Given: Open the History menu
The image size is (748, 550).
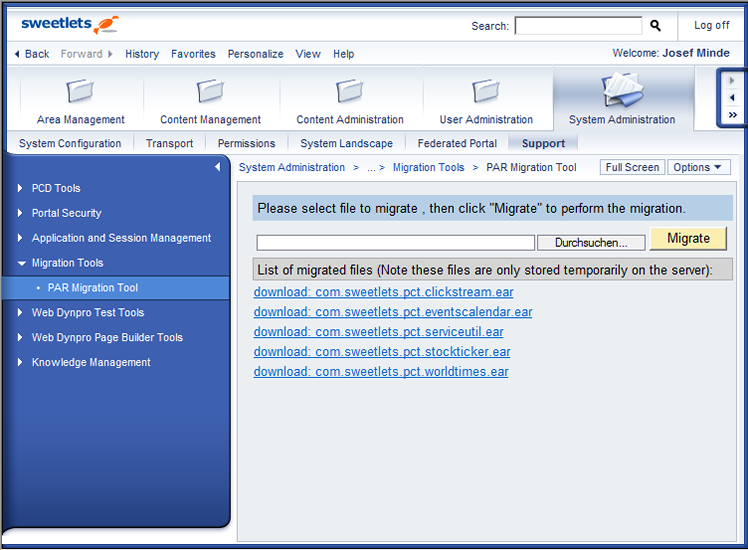Looking at the screenshot, I should click(x=142, y=54).
